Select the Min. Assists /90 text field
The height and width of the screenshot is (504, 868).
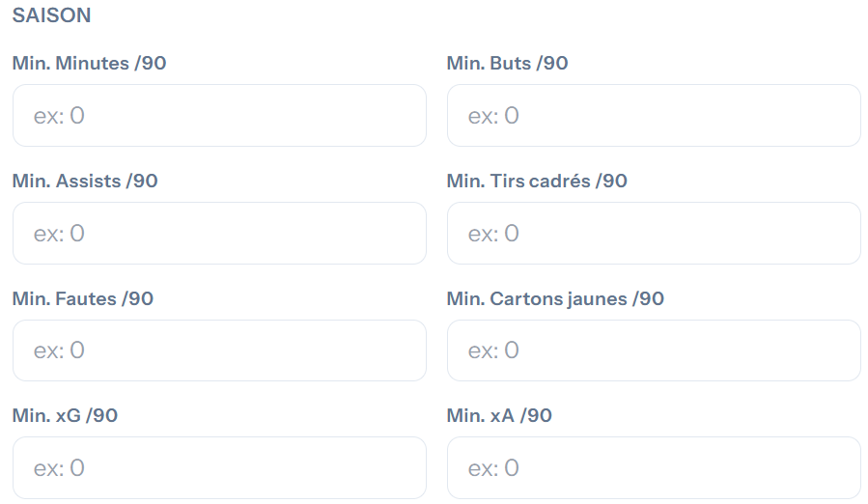pos(219,234)
